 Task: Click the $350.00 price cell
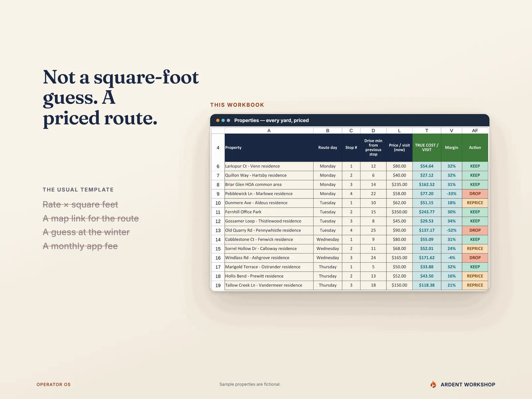399,212
